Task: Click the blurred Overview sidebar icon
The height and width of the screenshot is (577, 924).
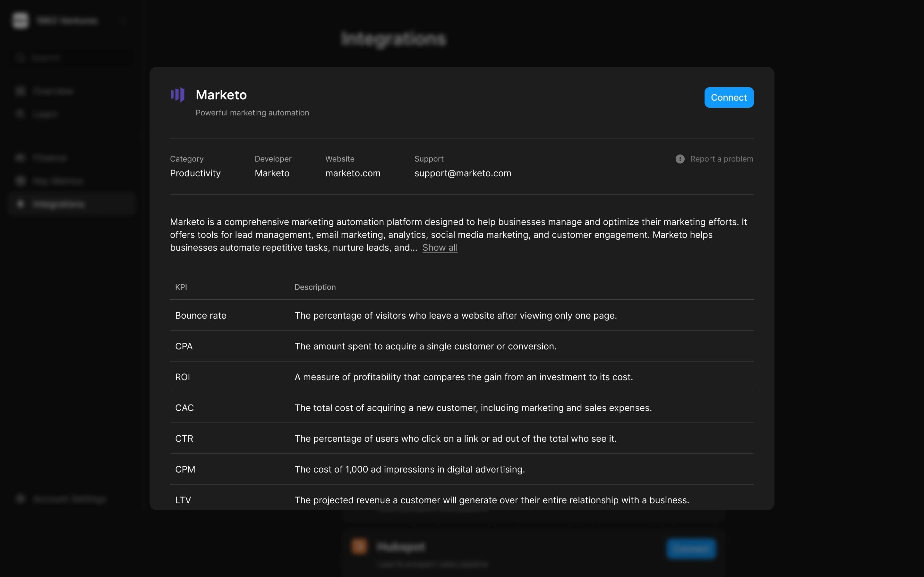Action: (x=21, y=91)
